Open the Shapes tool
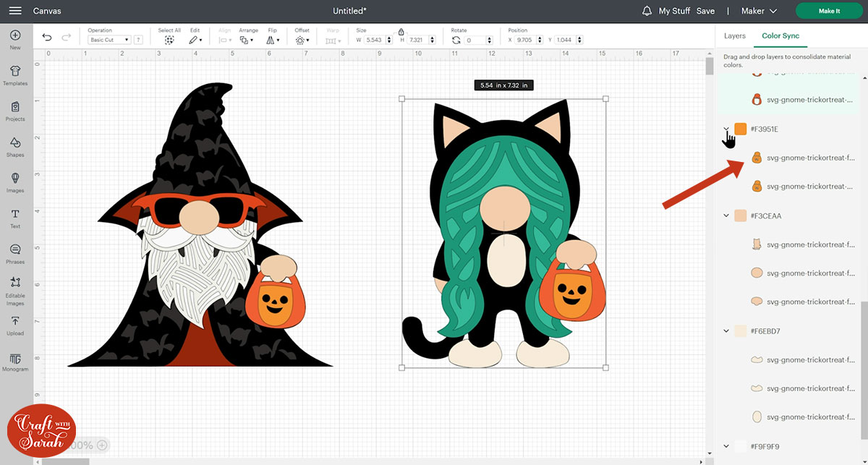This screenshot has width=868, height=465. click(x=15, y=145)
